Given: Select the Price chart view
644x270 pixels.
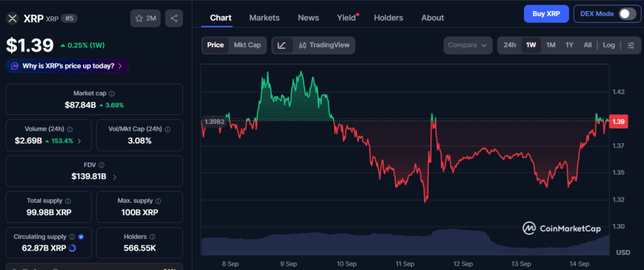Looking at the screenshot, I should 215,45.
